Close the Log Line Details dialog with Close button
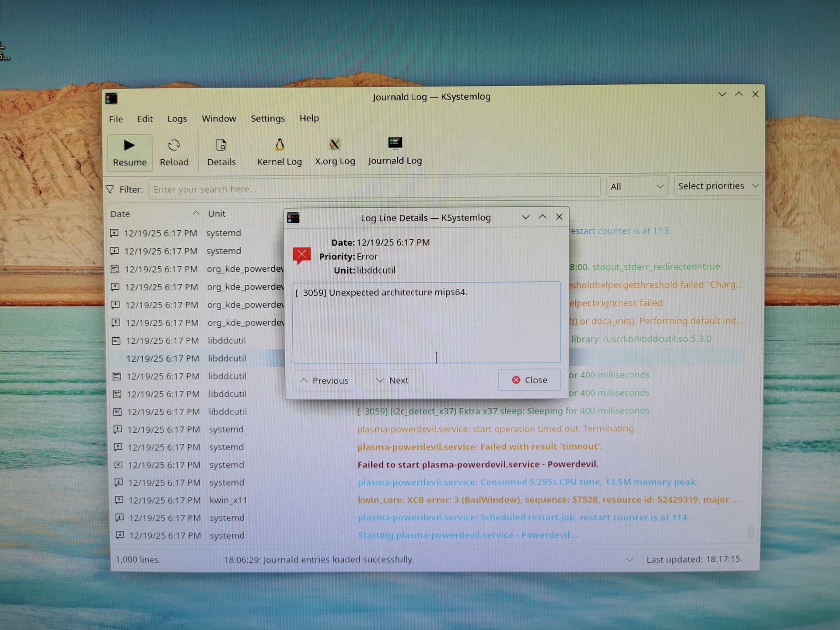Viewport: 840px width, 630px height. pos(529,380)
